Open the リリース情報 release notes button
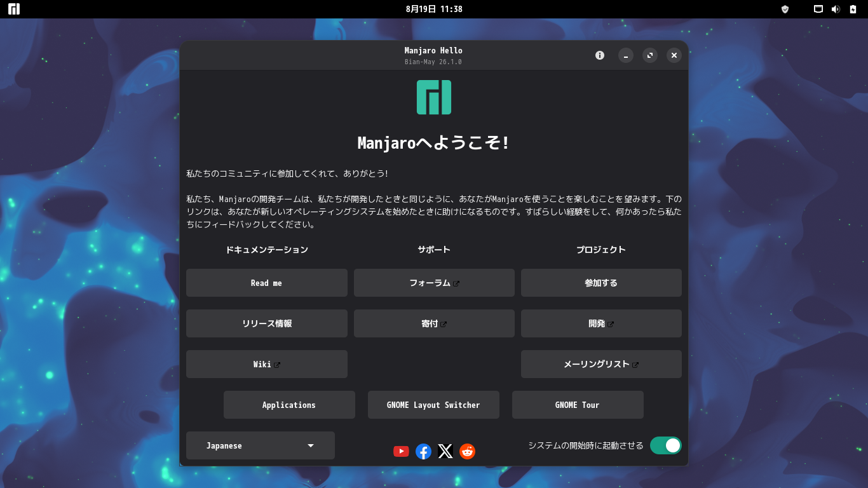 coord(267,323)
